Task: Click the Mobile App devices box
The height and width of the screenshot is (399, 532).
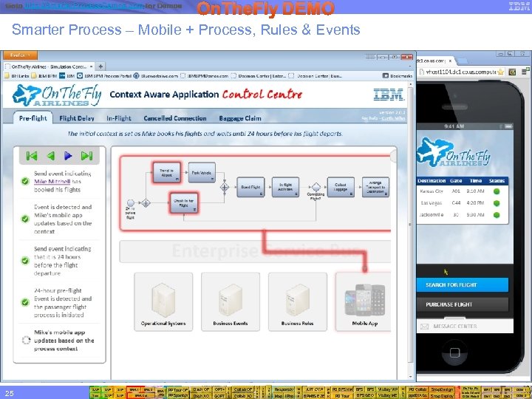Action: pyautogui.click(x=364, y=301)
